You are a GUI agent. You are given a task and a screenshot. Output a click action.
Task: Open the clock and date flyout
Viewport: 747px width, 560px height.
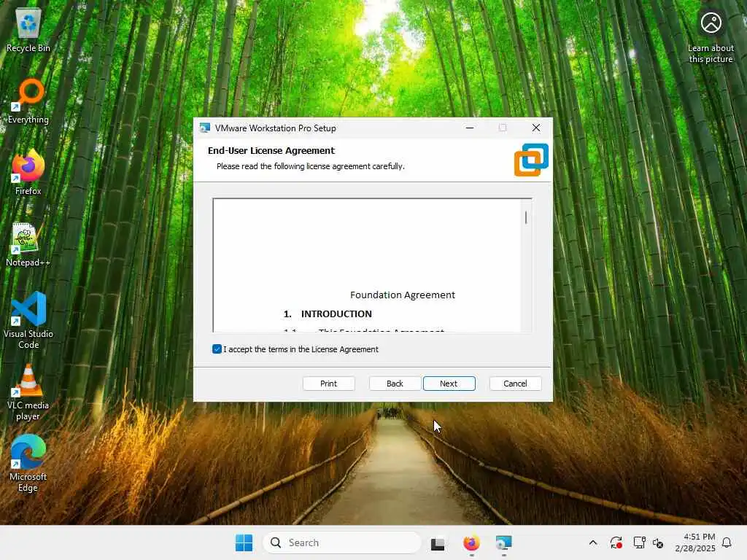pyautogui.click(x=695, y=542)
